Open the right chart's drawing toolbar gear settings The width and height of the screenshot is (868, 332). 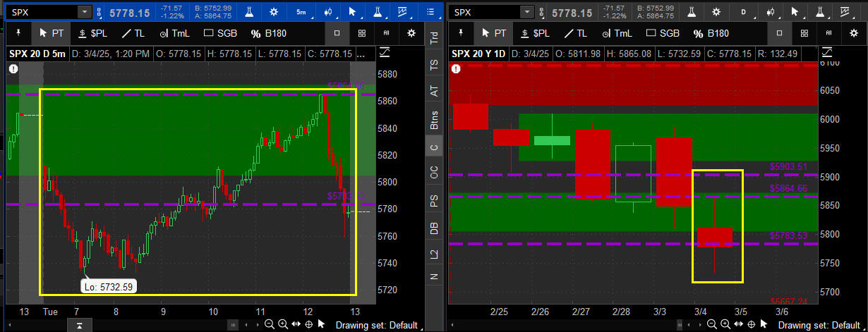[x=853, y=33]
